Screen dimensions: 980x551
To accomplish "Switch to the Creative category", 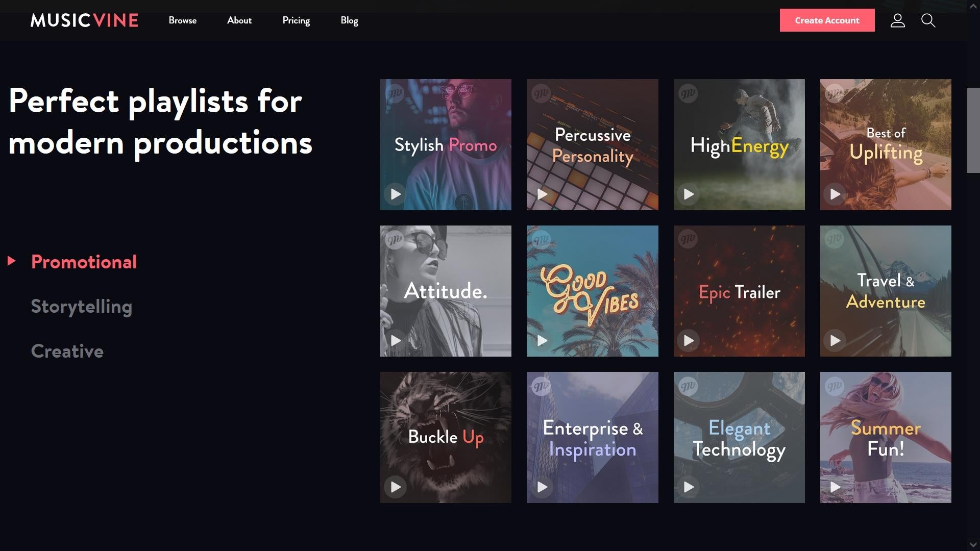I will (67, 351).
